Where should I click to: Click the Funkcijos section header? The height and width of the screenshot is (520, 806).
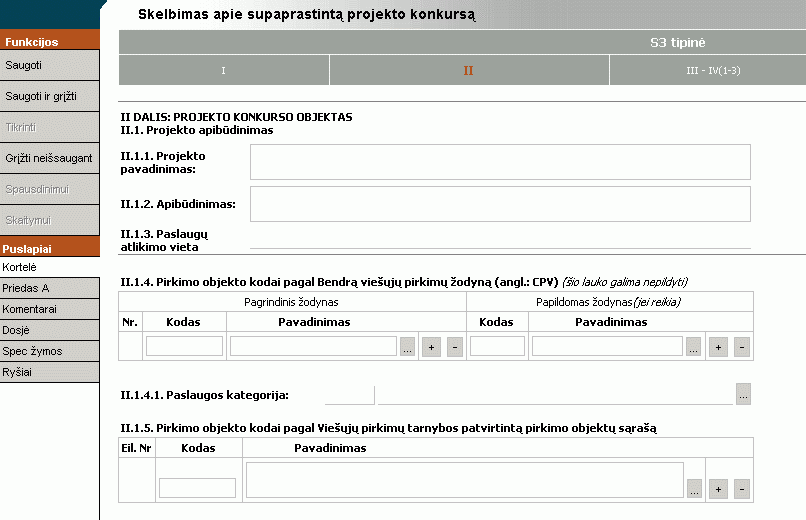click(49, 42)
